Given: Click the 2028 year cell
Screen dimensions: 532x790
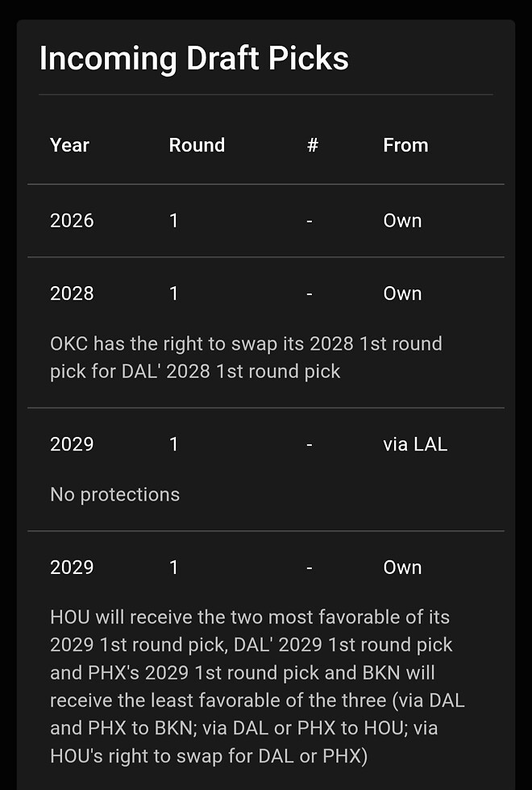Looking at the screenshot, I should tap(72, 293).
